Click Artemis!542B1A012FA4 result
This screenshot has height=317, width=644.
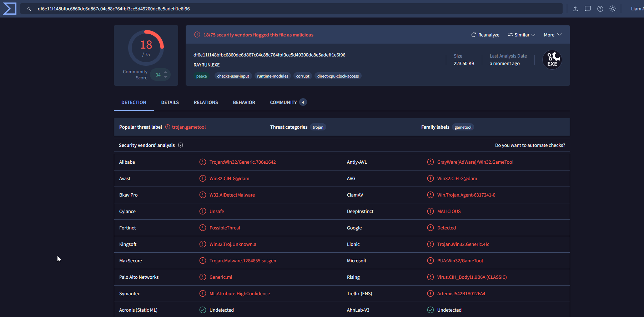pyautogui.click(x=461, y=293)
